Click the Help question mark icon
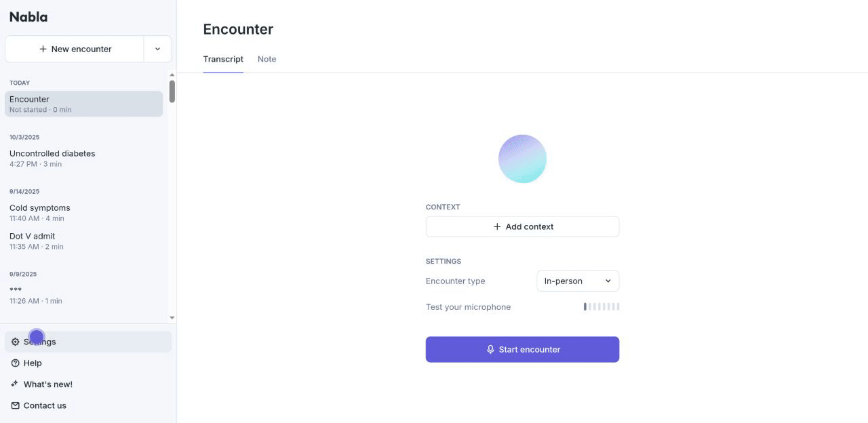868x423 pixels. tap(16, 363)
